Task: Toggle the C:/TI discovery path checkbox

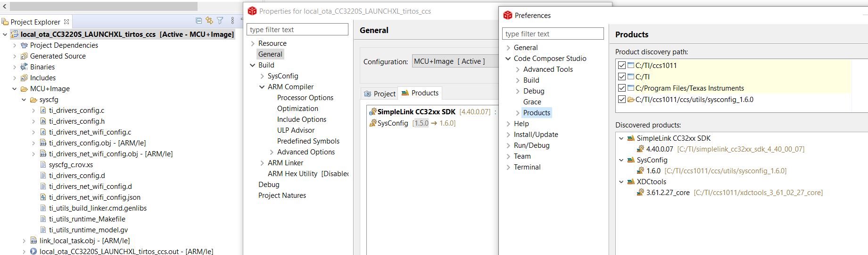Action: [x=622, y=76]
